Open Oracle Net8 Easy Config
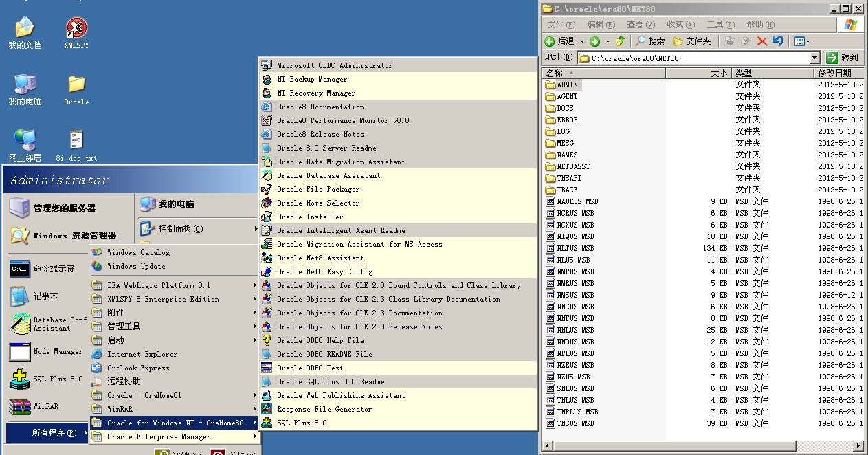The width and height of the screenshot is (868, 455). click(x=398, y=271)
